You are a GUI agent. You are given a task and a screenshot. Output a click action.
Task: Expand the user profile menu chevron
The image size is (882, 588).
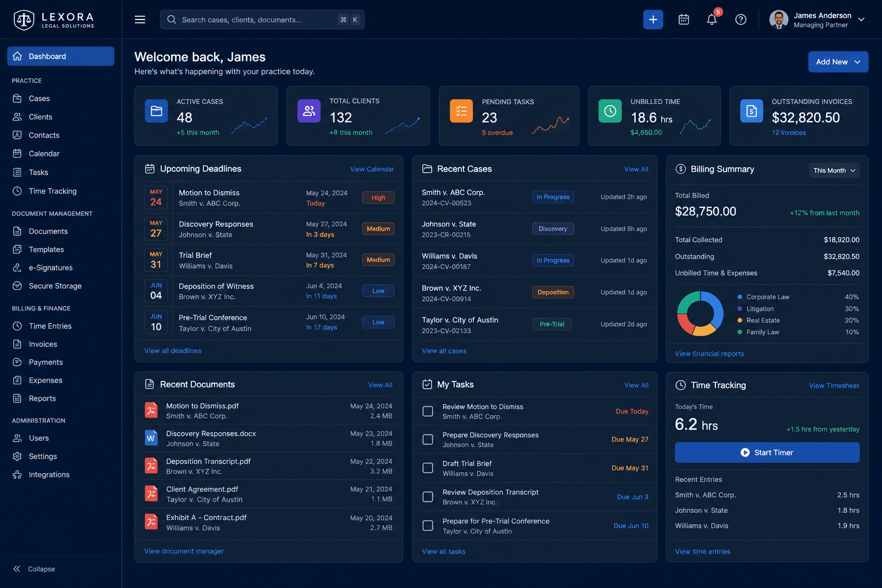pos(861,20)
